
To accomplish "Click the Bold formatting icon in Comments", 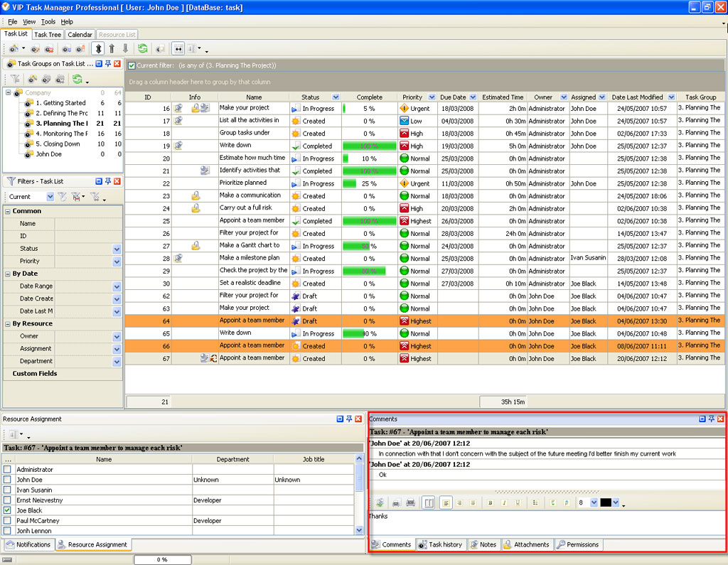I will (491, 502).
